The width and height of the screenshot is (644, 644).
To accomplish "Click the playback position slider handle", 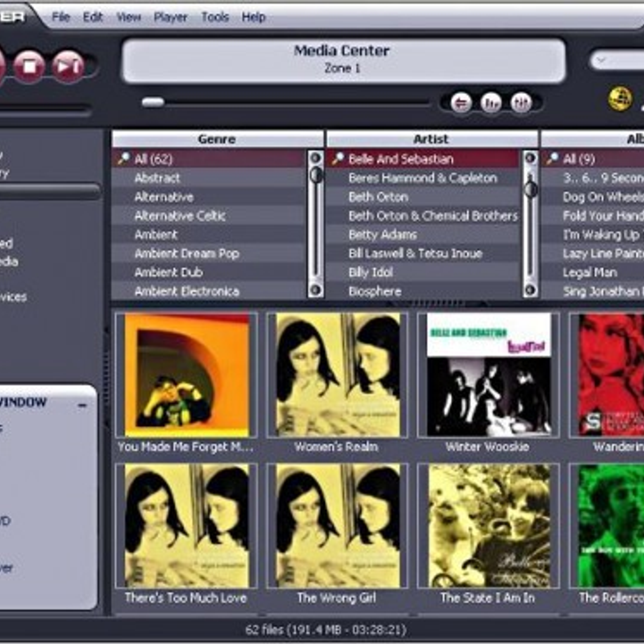I will [x=153, y=102].
